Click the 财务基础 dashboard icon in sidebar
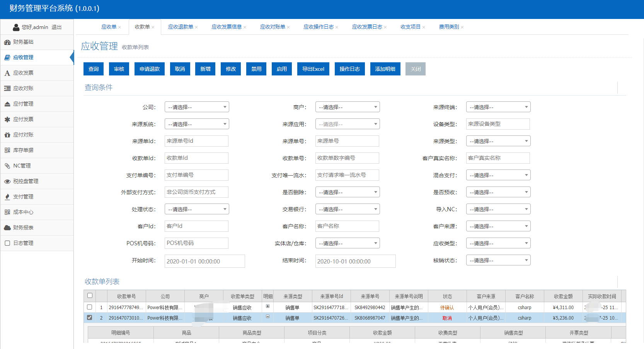644x349 pixels. 7,42
